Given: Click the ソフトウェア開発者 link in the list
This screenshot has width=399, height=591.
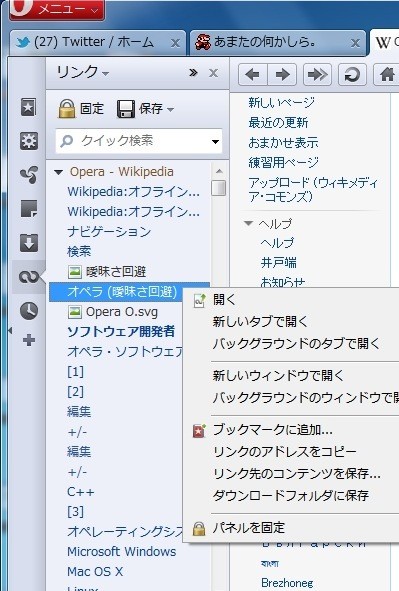Looking at the screenshot, I should click(x=121, y=331).
